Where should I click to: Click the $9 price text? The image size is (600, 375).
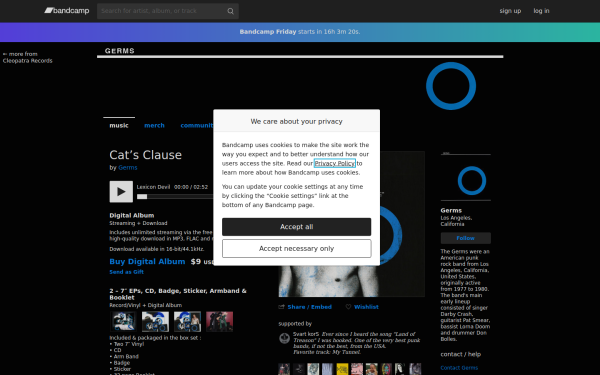(196, 261)
